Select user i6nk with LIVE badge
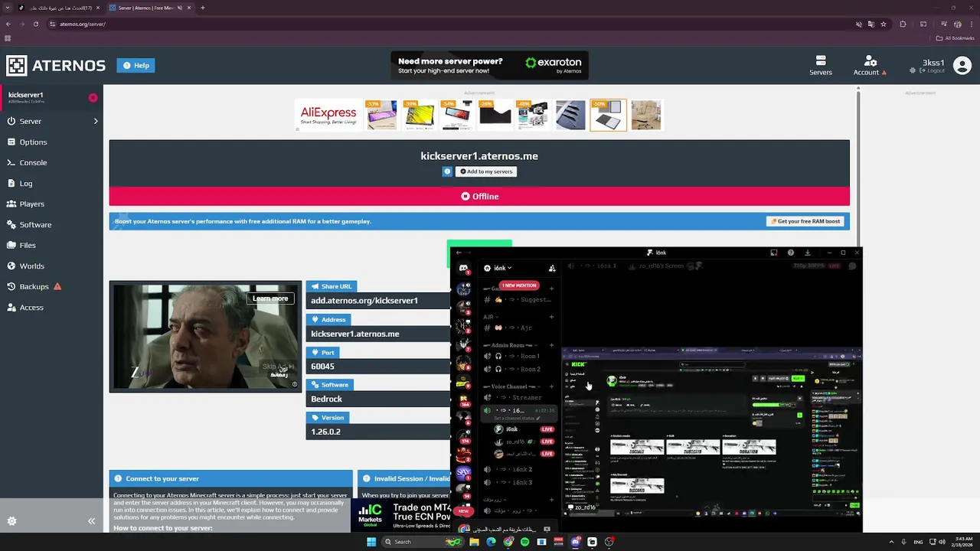 (x=524, y=429)
